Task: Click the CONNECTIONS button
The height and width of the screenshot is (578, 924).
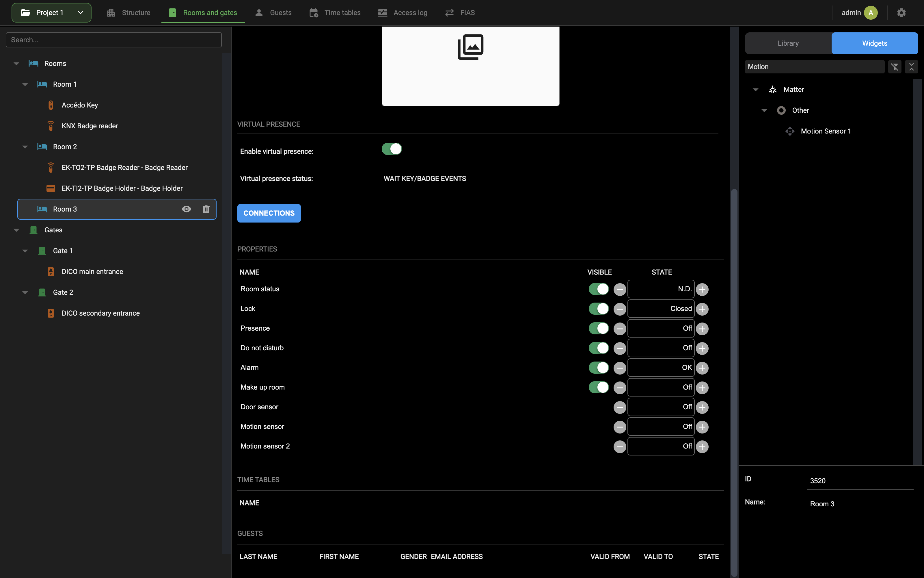Action: pos(269,213)
